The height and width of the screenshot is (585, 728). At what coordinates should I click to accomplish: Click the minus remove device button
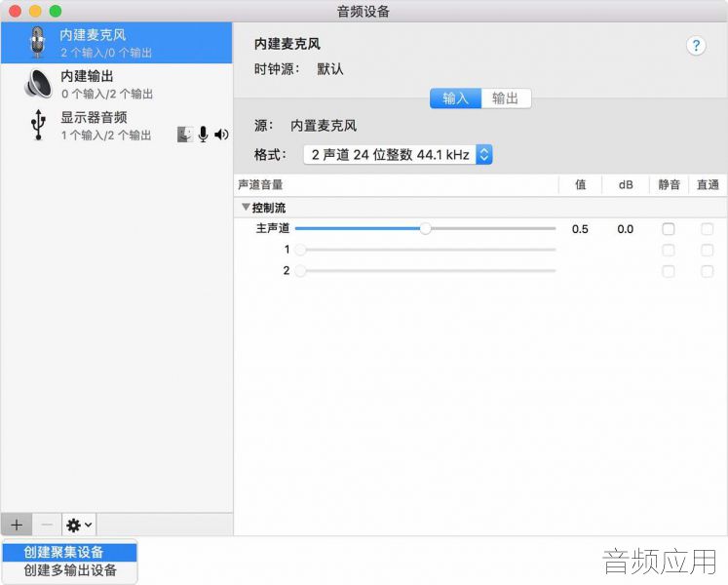47,526
